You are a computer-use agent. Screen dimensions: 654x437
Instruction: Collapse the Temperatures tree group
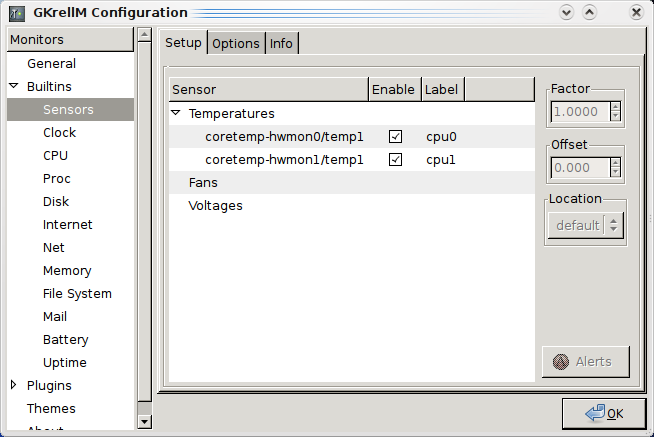[176, 114]
